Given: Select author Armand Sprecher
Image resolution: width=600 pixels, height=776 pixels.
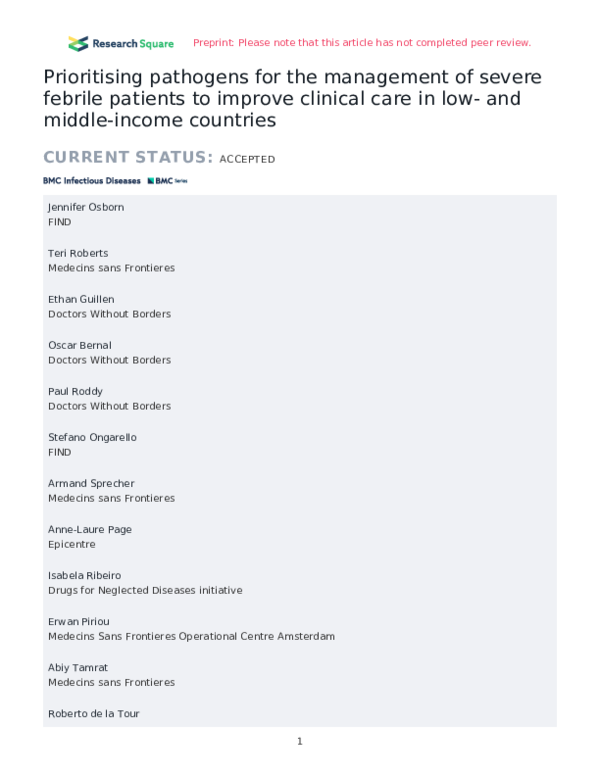Looking at the screenshot, I should click(91, 483).
